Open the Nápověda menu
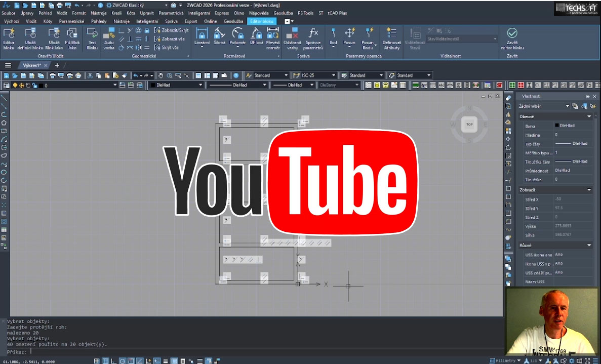The image size is (601, 364). 259,13
